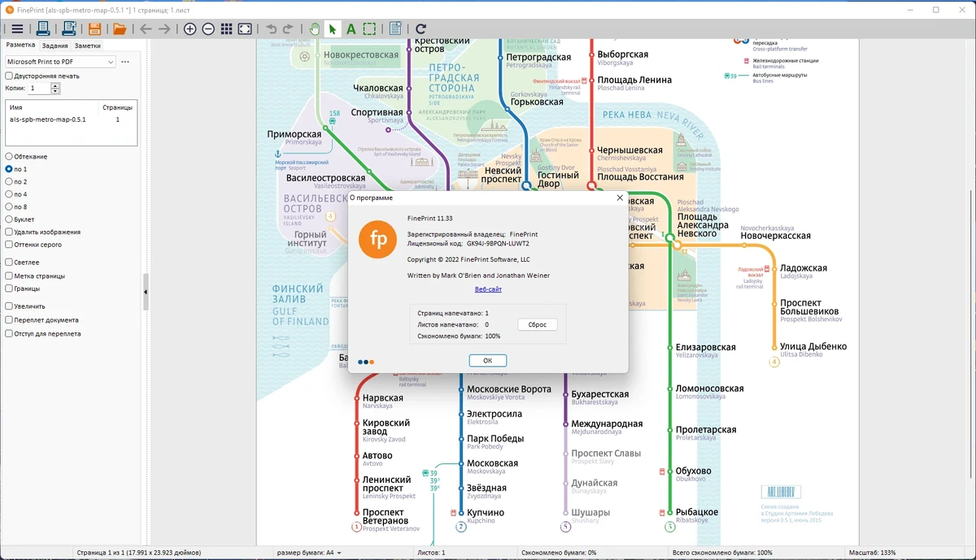Click the Zoom in plus icon
Screen dimensions: 976x560
coord(190,29)
